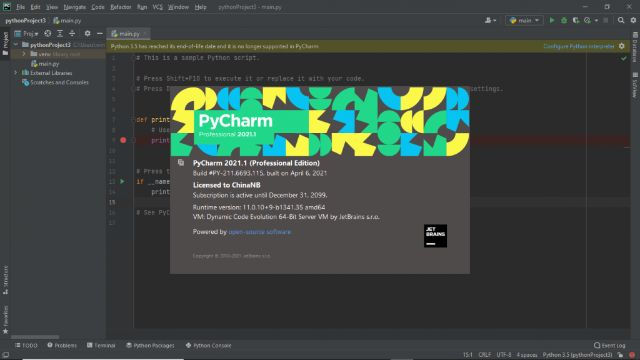Collapse the pythonProject3 root node
Screen dimensions: 640x360
click(x=16, y=44)
